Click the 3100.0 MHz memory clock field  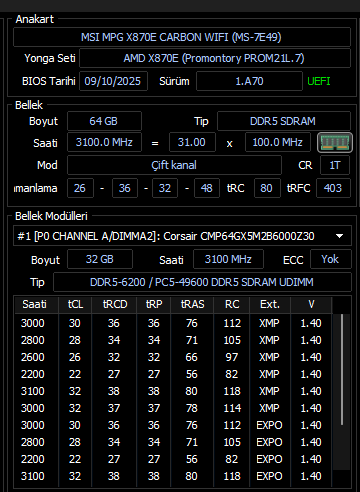point(104,142)
